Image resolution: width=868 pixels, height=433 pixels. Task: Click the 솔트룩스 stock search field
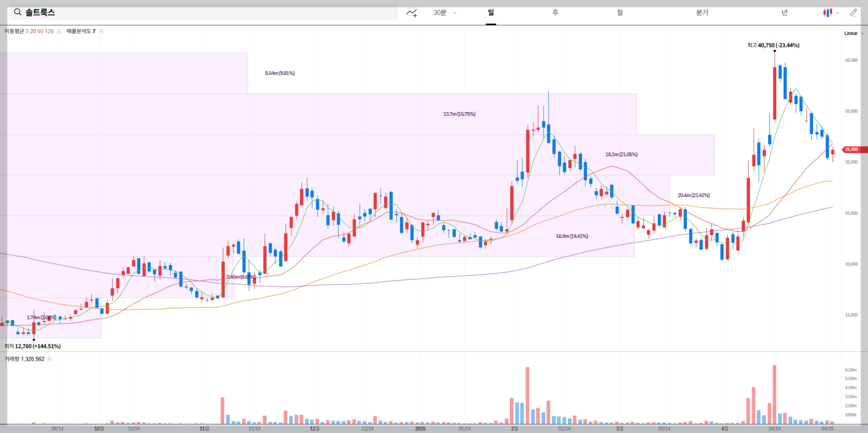coord(203,13)
